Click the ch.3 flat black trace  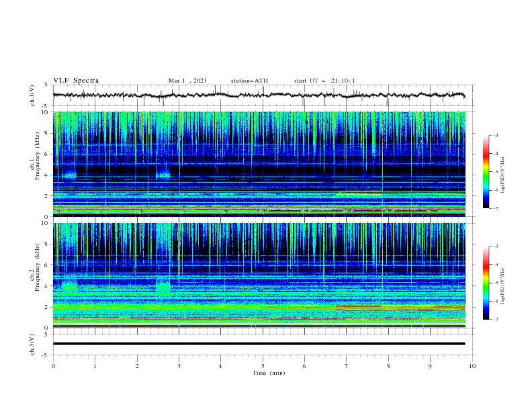[x=259, y=344]
